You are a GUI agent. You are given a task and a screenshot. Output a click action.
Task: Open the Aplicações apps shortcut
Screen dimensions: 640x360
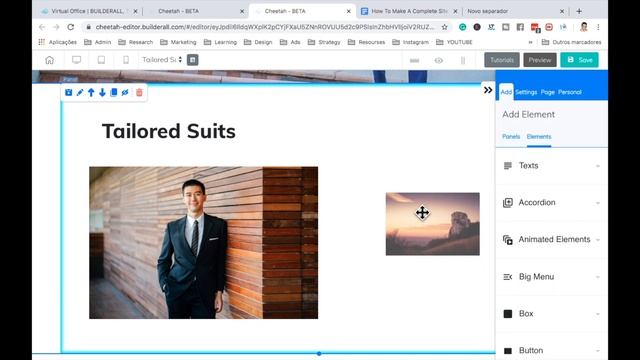click(x=58, y=42)
